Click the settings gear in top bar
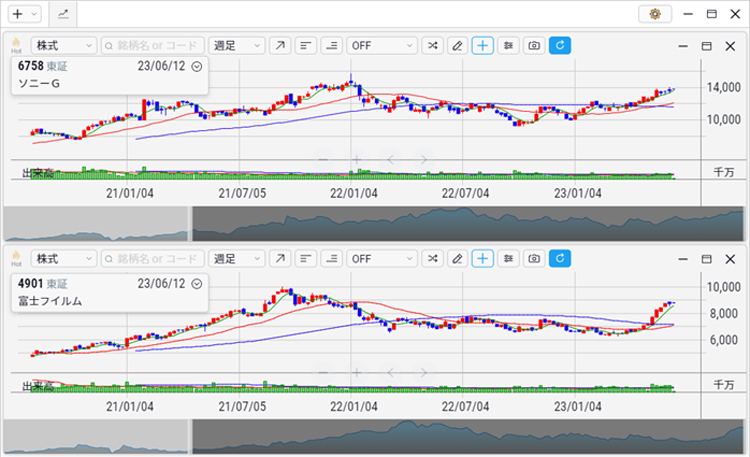This screenshot has height=457, width=750. coord(655,14)
